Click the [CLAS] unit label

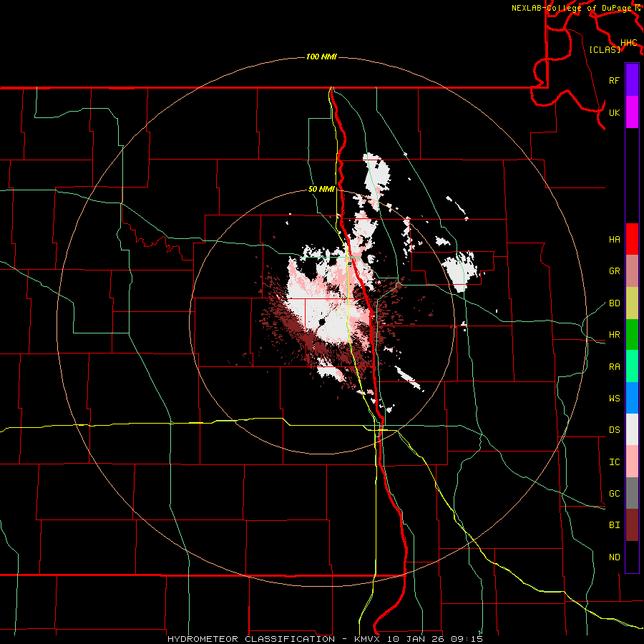pos(605,49)
